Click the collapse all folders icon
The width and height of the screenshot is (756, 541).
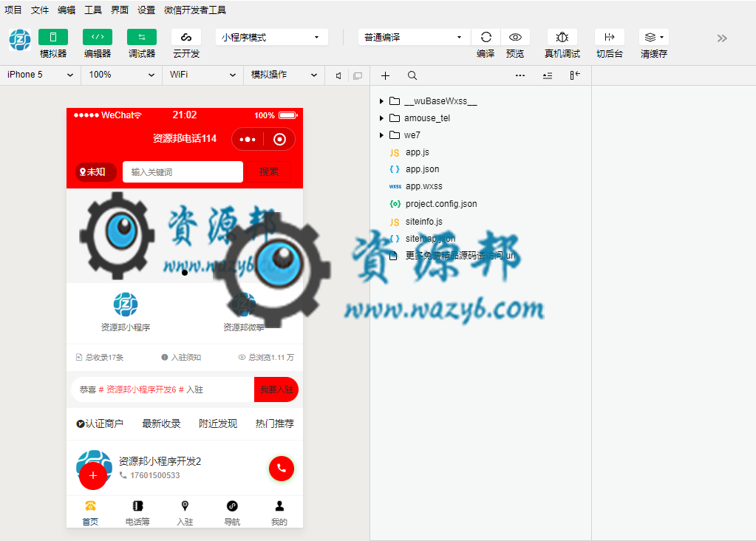[x=548, y=75]
